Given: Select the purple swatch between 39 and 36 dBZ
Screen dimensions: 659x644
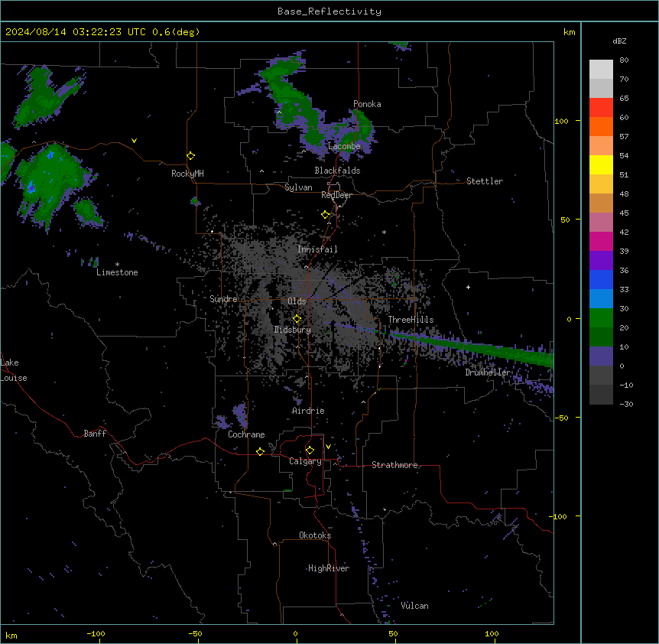Looking at the screenshot, I should click(x=601, y=261).
